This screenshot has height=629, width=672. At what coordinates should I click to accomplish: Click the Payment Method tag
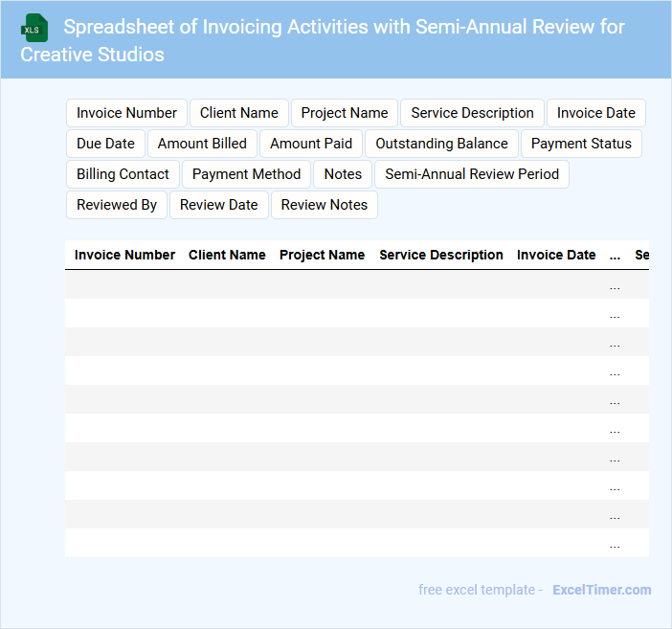[x=246, y=174]
